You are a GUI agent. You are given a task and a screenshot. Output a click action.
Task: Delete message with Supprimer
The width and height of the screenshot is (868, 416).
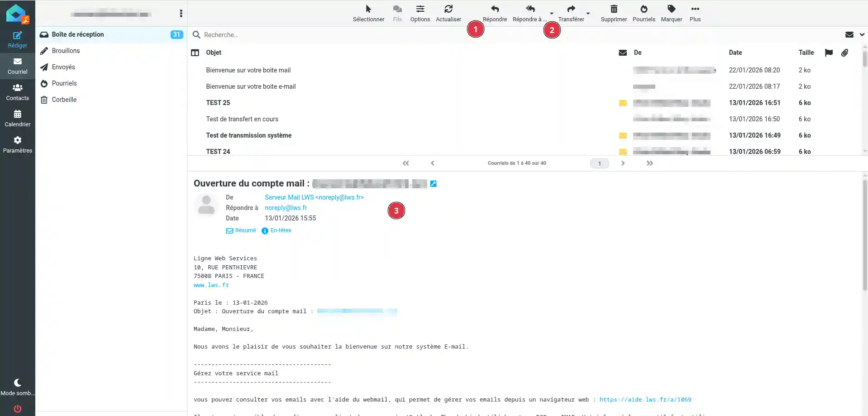coord(614,13)
